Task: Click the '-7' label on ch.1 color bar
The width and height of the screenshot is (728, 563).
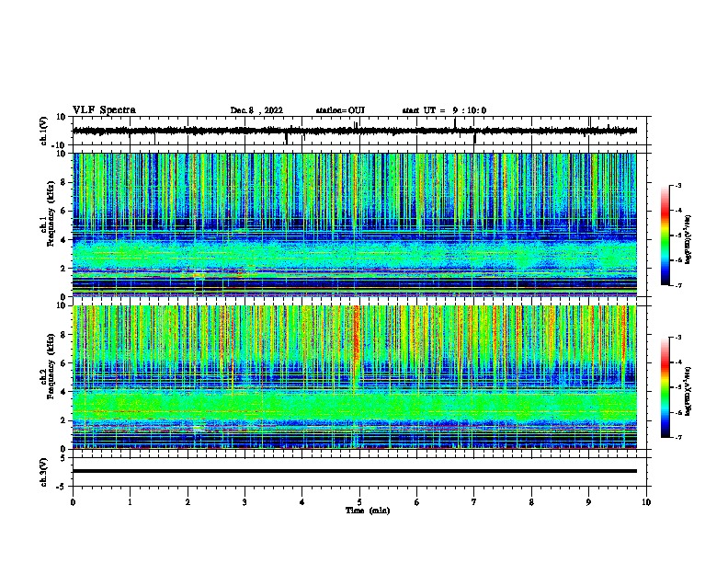Action: [x=678, y=286]
